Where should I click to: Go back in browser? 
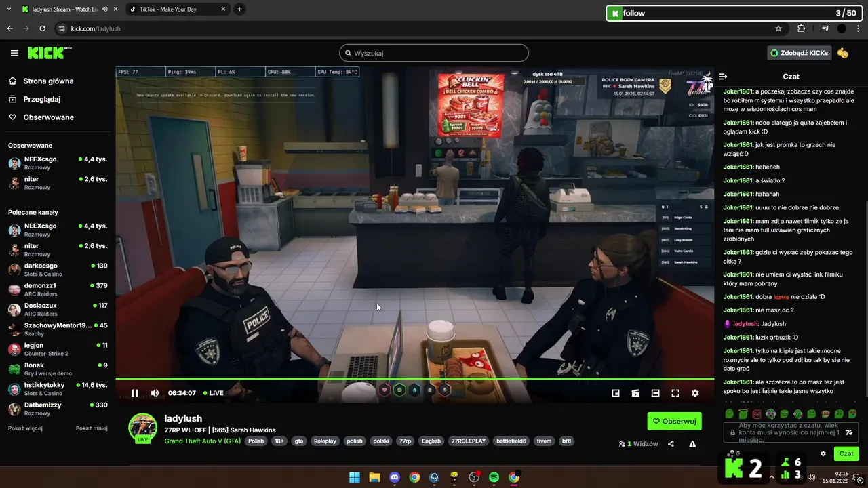[9, 28]
